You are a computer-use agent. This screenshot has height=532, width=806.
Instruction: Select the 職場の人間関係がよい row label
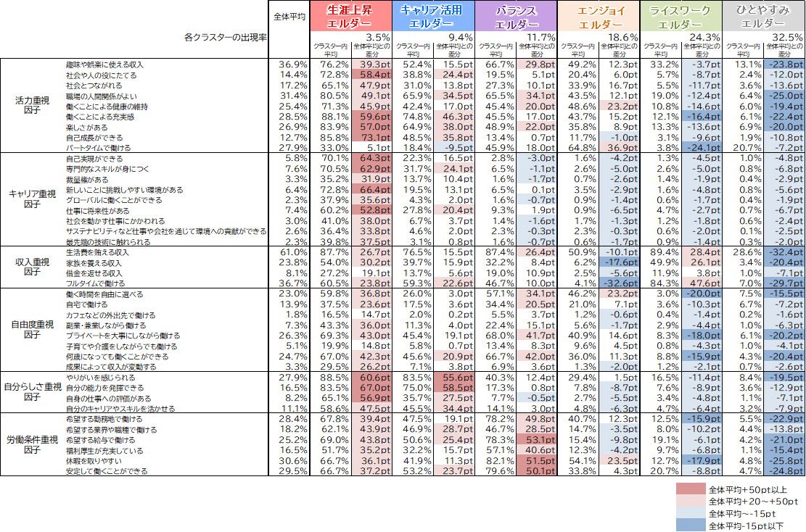coord(102,96)
